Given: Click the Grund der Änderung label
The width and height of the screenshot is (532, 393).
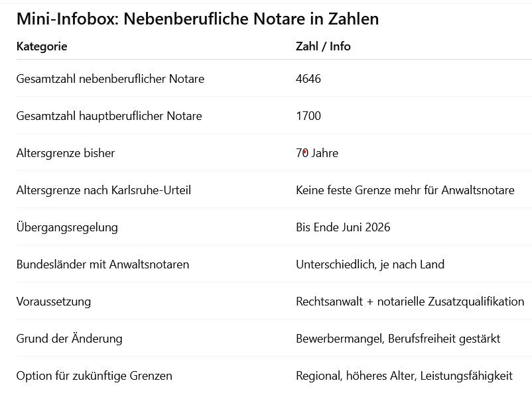Looking at the screenshot, I should tap(69, 339).
